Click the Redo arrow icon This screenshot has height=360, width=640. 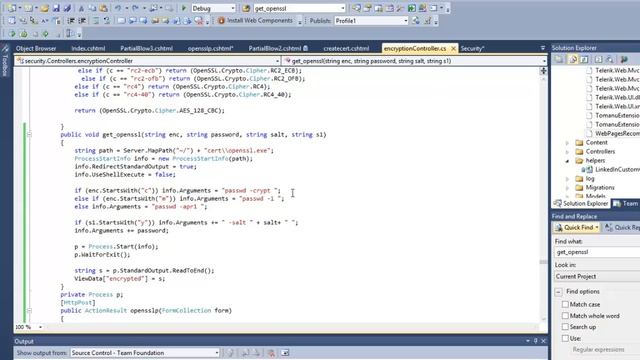click(136, 8)
